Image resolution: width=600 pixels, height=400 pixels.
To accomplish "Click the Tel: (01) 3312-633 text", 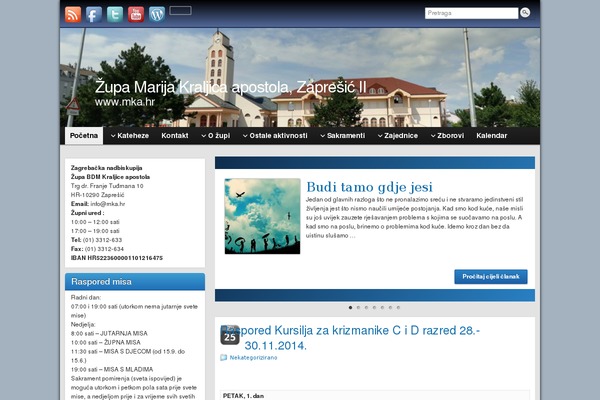I will tap(96, 240).
